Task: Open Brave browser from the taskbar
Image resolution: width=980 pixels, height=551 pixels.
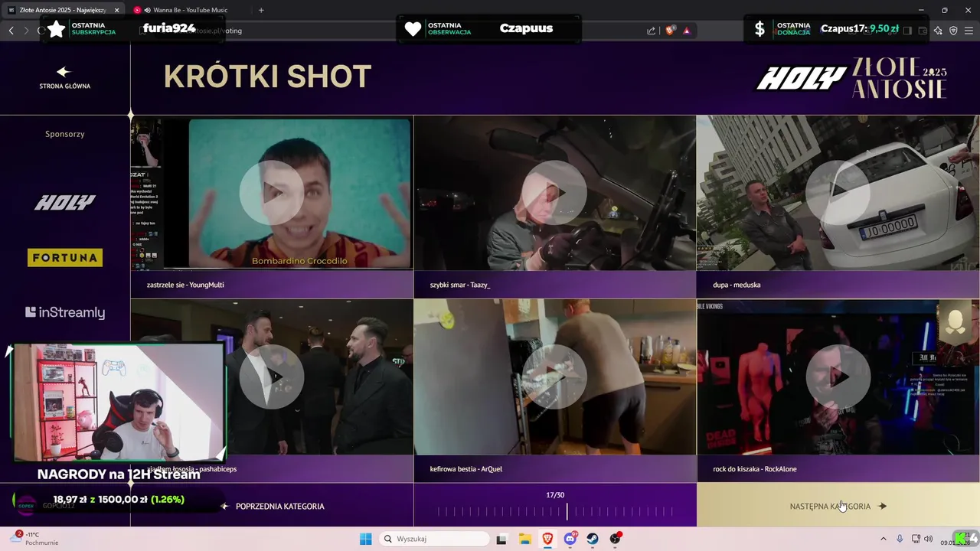Action: [548, 539]
